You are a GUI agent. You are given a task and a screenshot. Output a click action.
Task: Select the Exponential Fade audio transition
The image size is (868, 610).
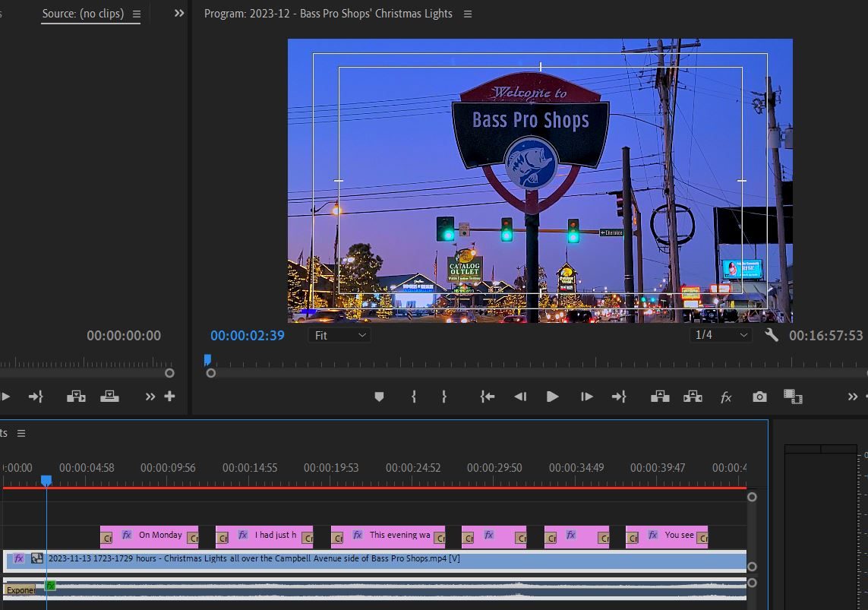click(x=21, y=590)
